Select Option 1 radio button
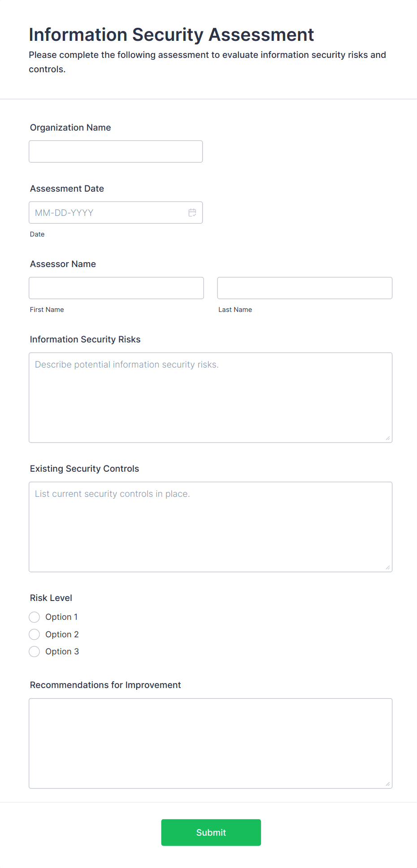Screen dimensions: 417x868 [x=35, y=617]
